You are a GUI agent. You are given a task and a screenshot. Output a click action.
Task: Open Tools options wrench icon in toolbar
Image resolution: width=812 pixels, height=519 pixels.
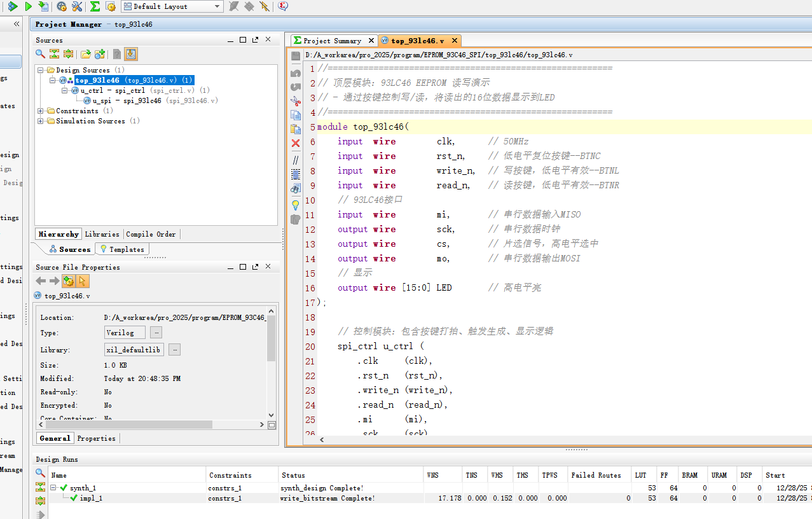click(x=77, y=6)
